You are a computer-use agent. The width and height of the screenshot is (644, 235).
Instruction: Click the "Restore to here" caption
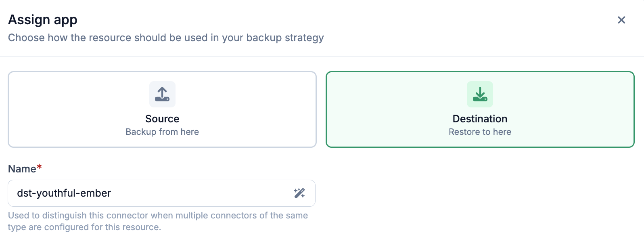pos(480,132)
